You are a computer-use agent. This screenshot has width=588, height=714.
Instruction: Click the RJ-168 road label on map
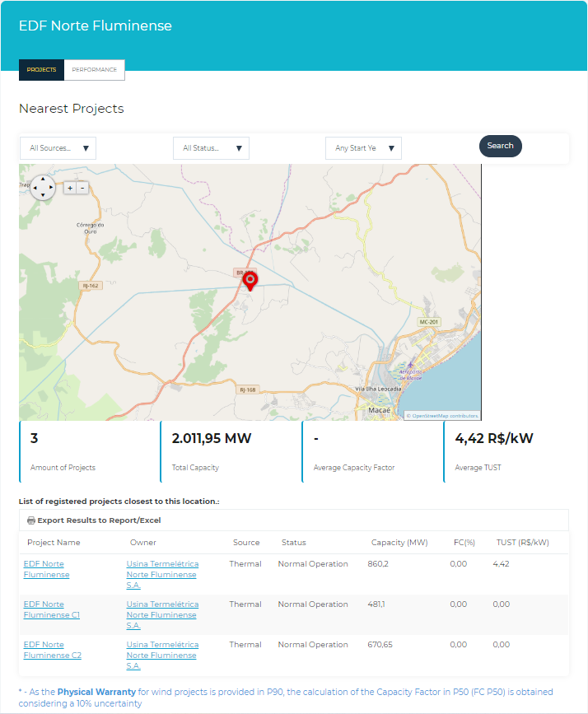[x=248, y=390]
